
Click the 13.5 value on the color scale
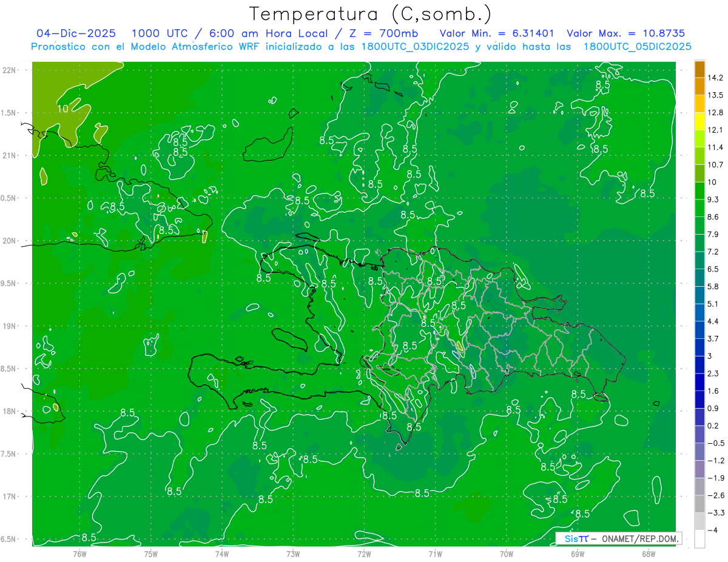[715, 95]
